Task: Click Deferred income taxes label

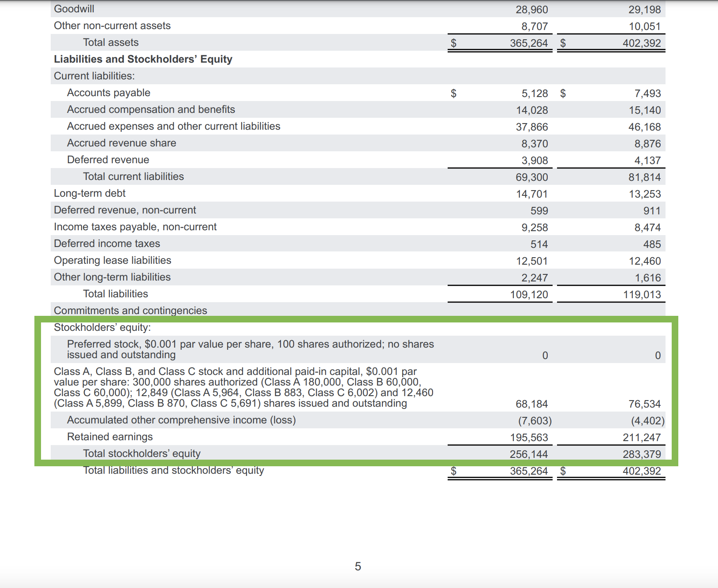Action: 107,243
